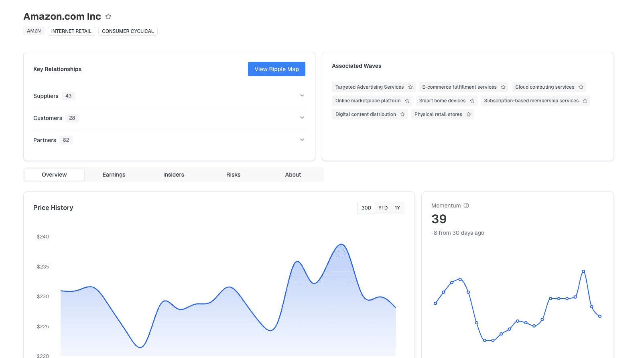
Task: Expand the Partners relationships row
Action: coord(169,140)
